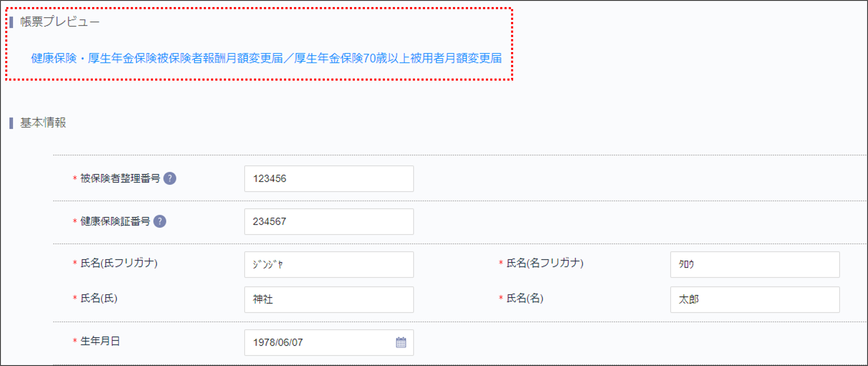Focus the 氏名(名フリガナ) input containing ﾀﾛｳ
Screen dimensions: 868x366
[755, 265]
